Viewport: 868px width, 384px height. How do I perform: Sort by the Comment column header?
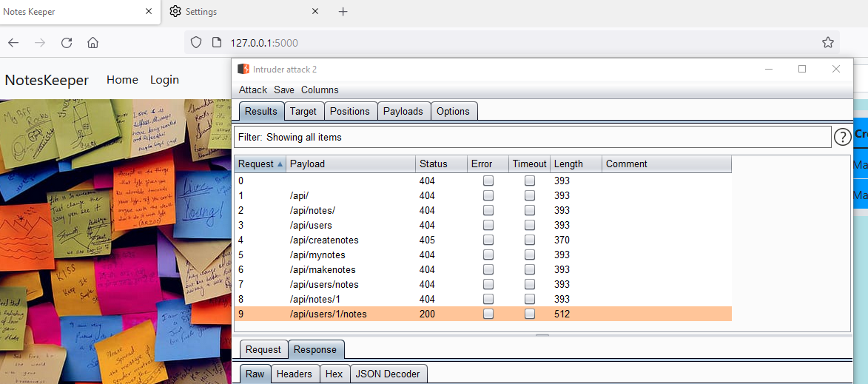tap(667, 164)
